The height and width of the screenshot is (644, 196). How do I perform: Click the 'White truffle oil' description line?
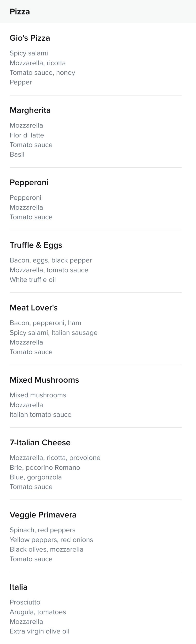point(33,280)
